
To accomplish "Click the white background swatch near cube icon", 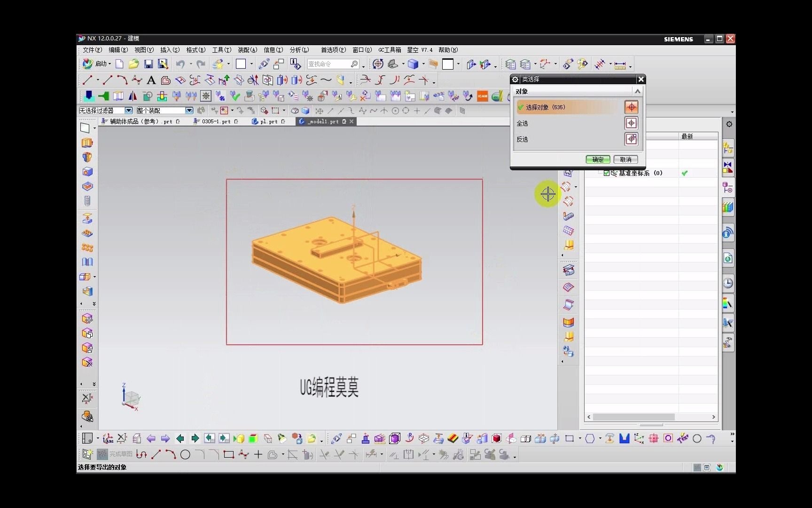I will (x=447, y=64).
